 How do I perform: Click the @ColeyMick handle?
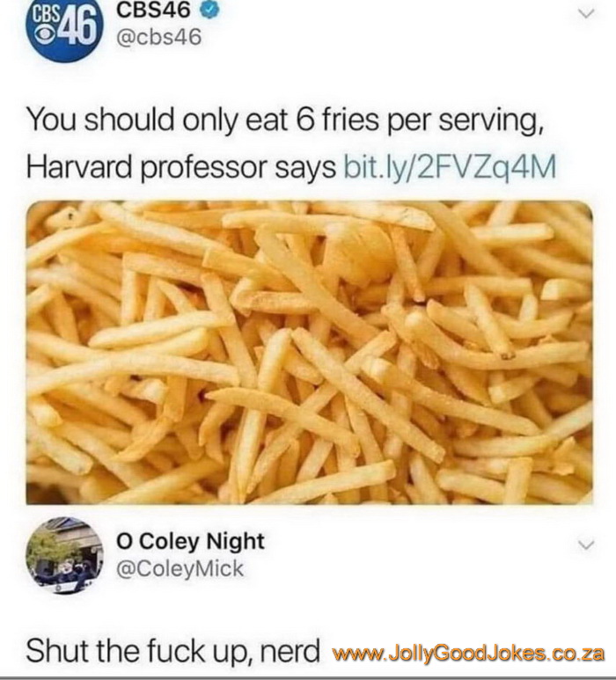coord(180,568)
